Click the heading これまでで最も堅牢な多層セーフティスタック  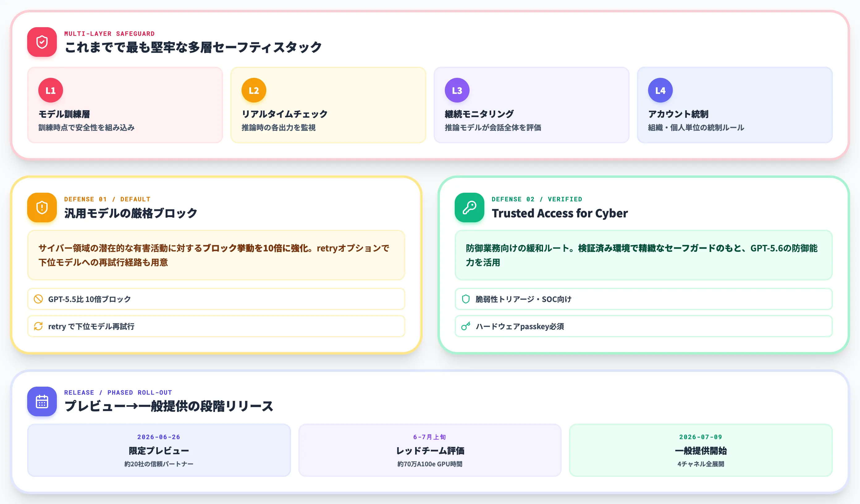[x=193, y=48]
